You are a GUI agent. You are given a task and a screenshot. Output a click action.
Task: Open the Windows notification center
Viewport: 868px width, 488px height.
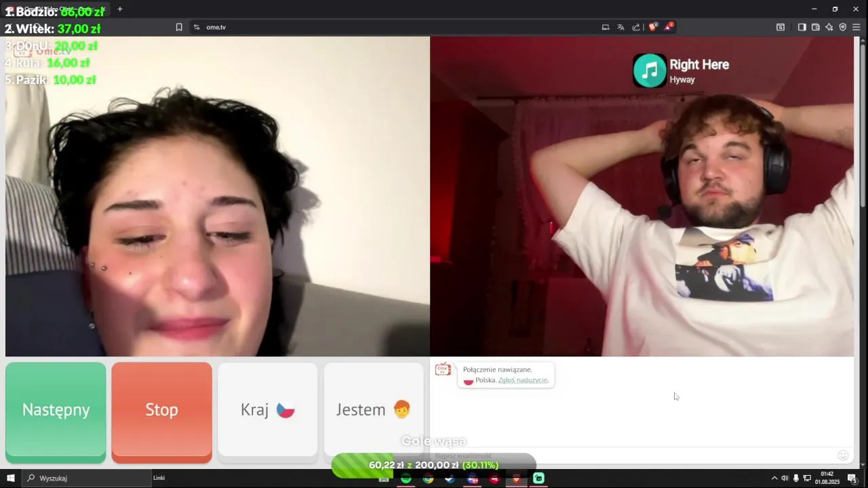coord(852,479)
